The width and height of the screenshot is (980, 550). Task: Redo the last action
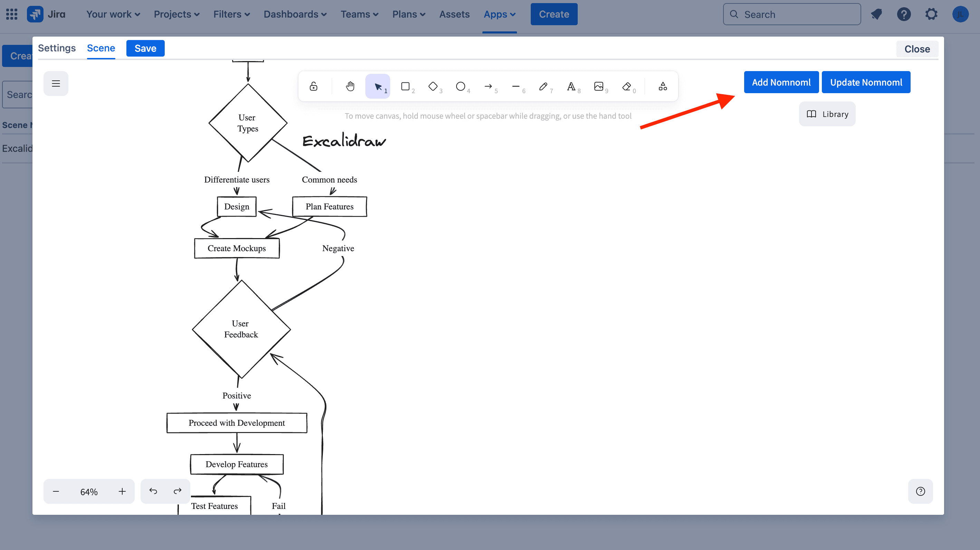(x=177, y=491)
